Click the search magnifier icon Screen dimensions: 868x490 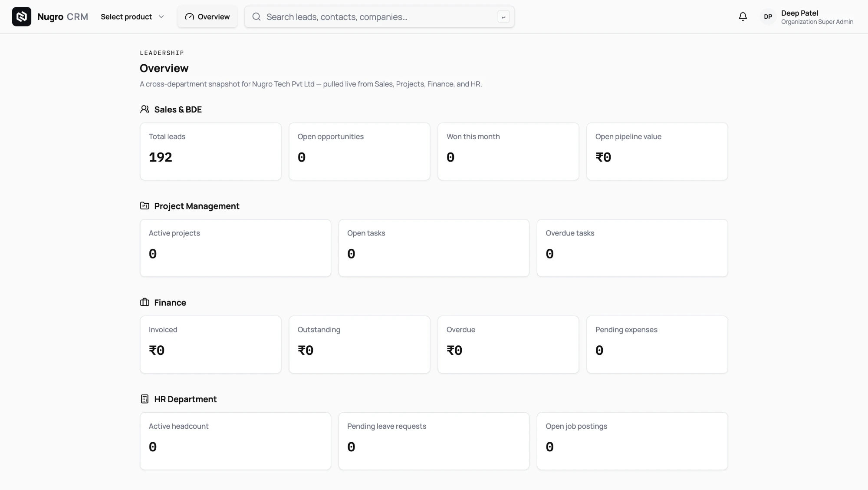[x=256, y=17]
